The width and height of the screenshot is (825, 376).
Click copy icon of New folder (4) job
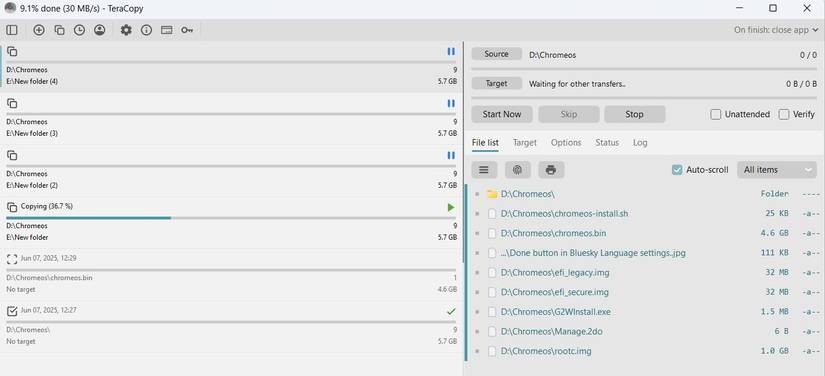(x=12, y=52)
